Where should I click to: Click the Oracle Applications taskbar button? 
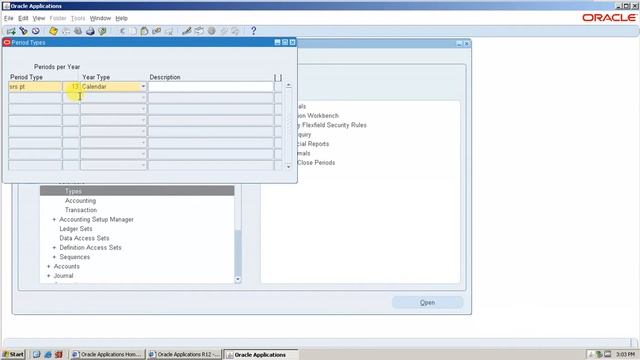click(x=261, y=354)
